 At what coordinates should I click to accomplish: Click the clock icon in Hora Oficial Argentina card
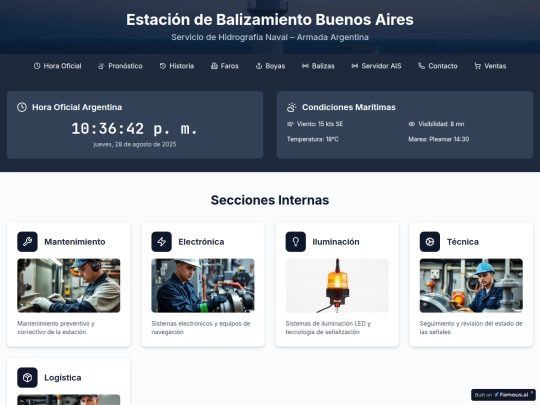pyautogui.click(x=22, y=107)
